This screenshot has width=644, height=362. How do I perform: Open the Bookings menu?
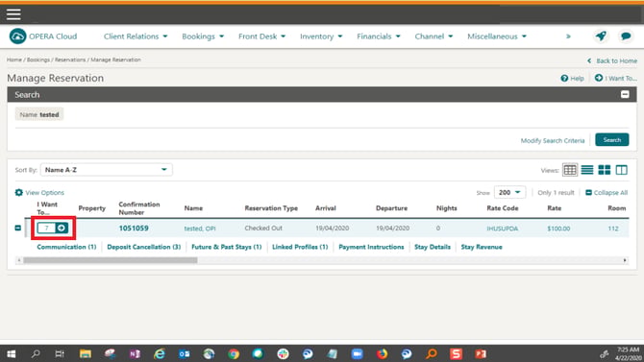203,36
